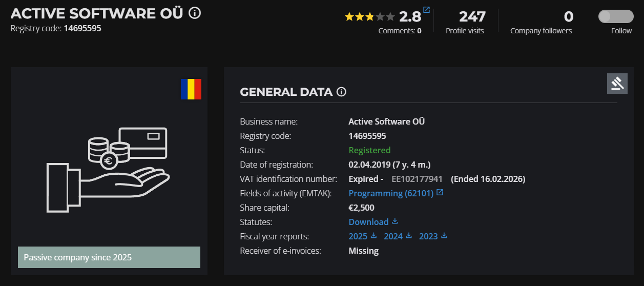This screenshot has width=644, height=286.
Task: Click the star rating display
Action: pos(369,17)
